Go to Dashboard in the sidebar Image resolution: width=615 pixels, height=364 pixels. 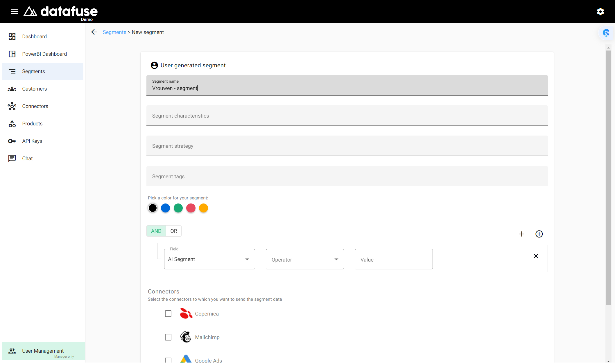pos(42,37)
